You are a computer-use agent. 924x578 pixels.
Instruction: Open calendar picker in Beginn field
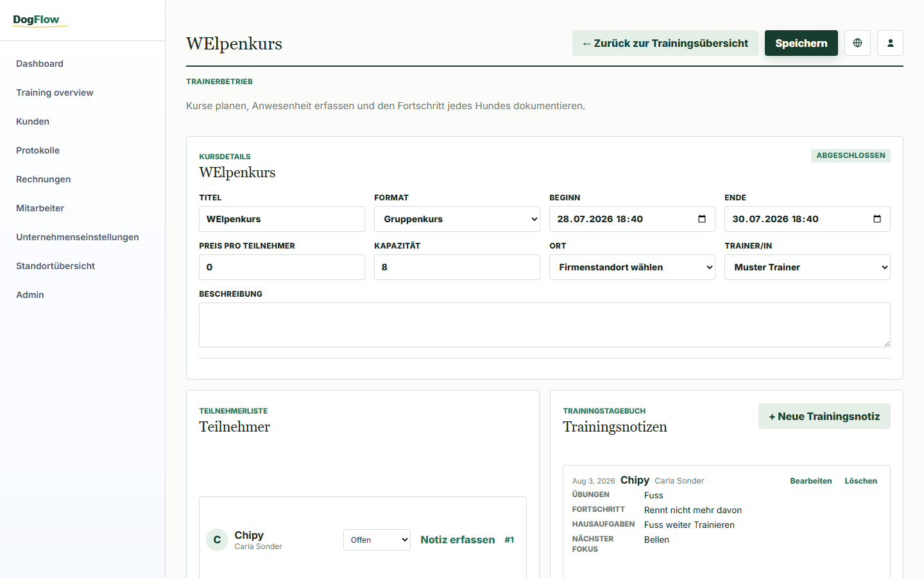(x=702, y=219)
